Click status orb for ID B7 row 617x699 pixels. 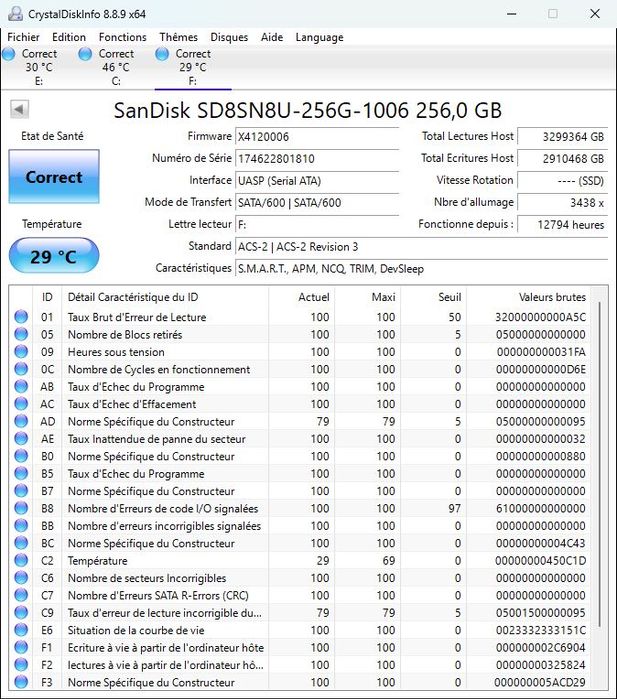coord(21,490)
